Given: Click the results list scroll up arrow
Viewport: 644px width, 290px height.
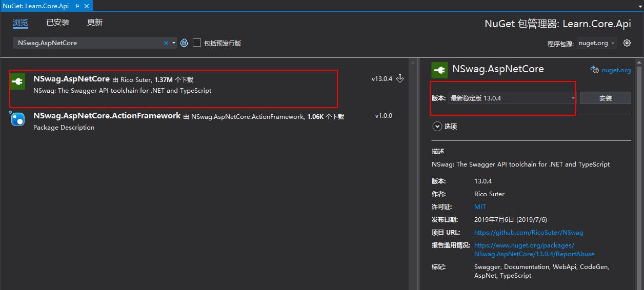Looking at the screenshot, I should [x=412, y=63].
